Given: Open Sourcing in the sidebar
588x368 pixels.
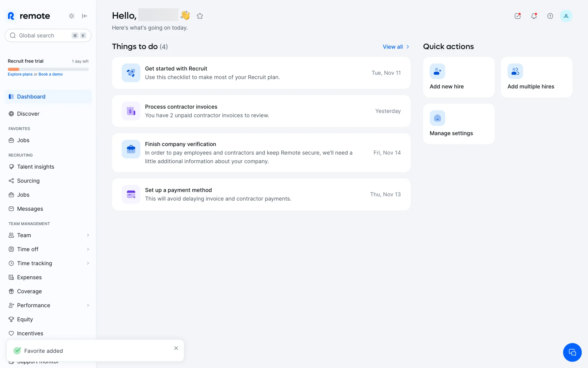Looking at the screenshot, I should pyautogui.click(x=28, y=181).
